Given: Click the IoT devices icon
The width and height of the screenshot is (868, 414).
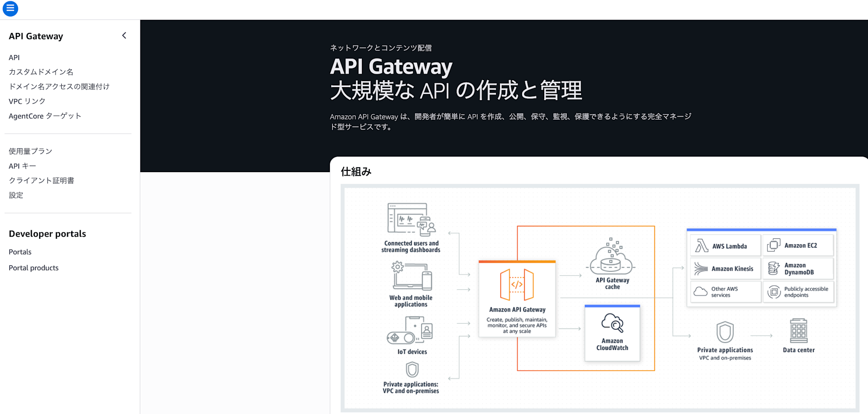Looking at the screenshot, I should pos(410,330).
